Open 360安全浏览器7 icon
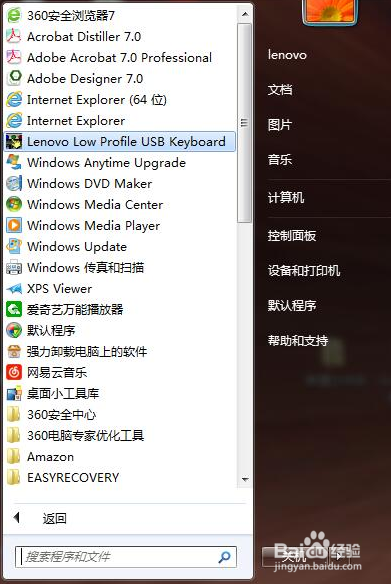Viewport: 391px width, 584px height. pyautogui.click(x=14, y=15)
